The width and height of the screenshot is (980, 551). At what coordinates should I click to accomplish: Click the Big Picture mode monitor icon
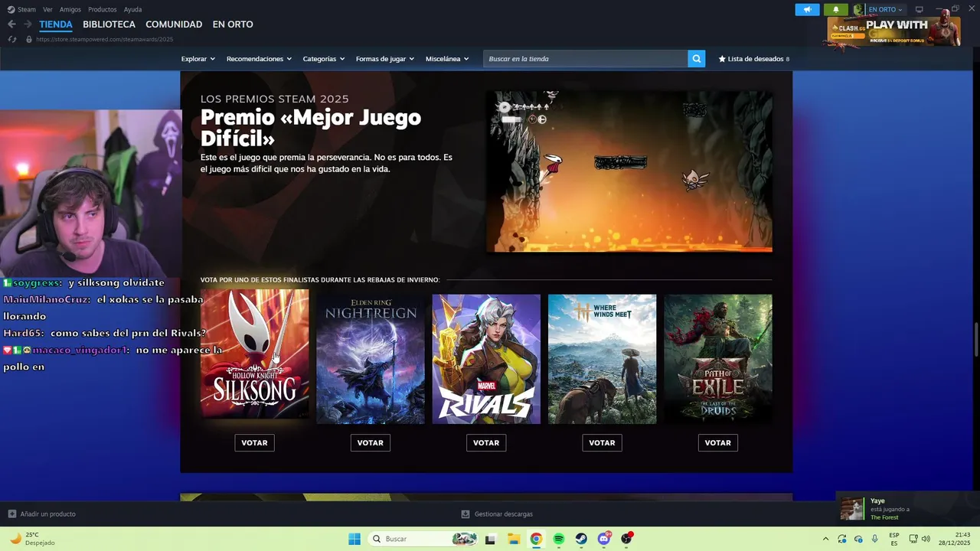(920, 9)
